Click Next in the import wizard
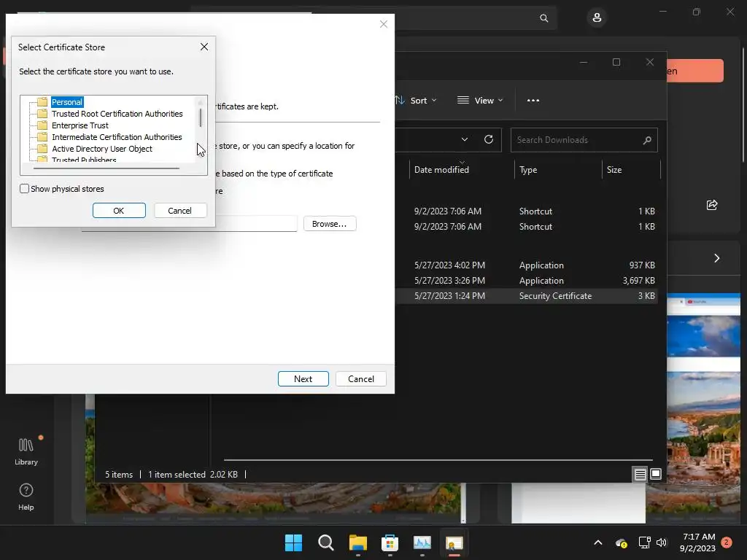 303,379
